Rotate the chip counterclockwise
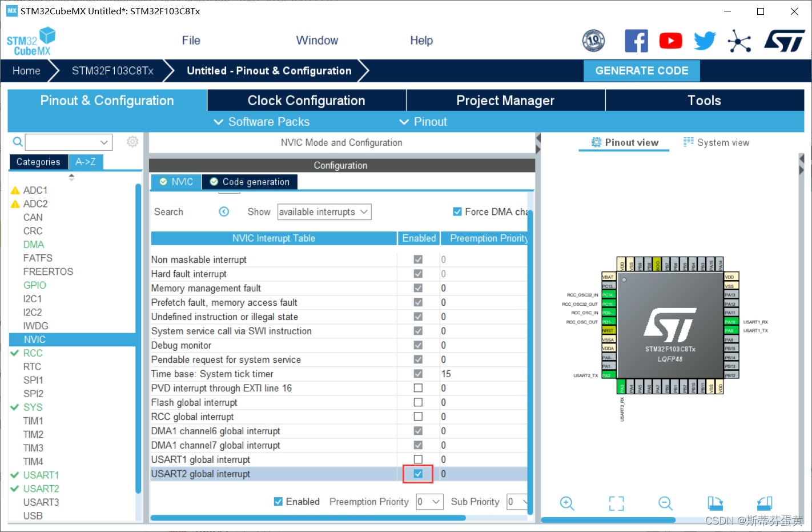 click(765, 503)
